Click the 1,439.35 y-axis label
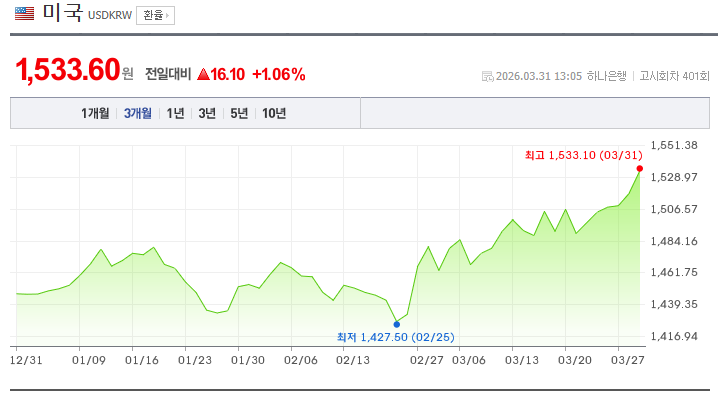Screen dimensions: 718x407 click(x=674, y=304)
